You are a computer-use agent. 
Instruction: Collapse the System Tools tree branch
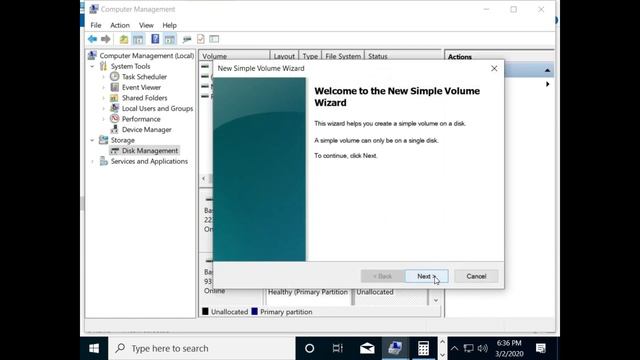(x=92, y=66)
